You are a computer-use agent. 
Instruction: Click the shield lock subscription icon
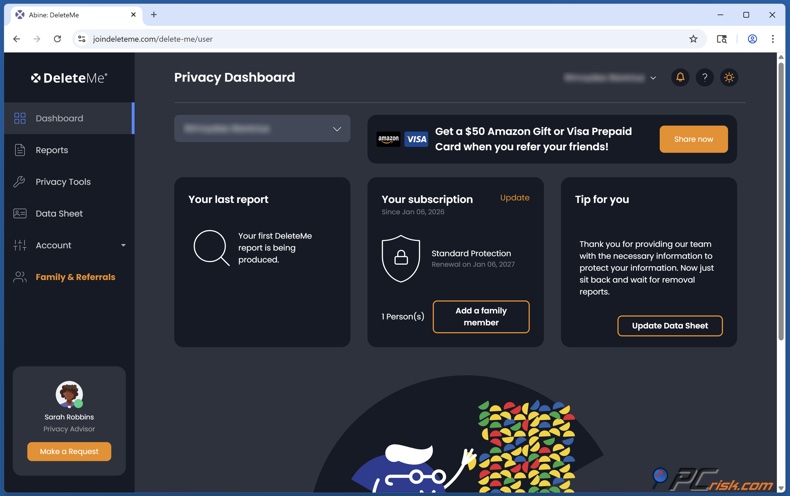[x=400, y=259]
